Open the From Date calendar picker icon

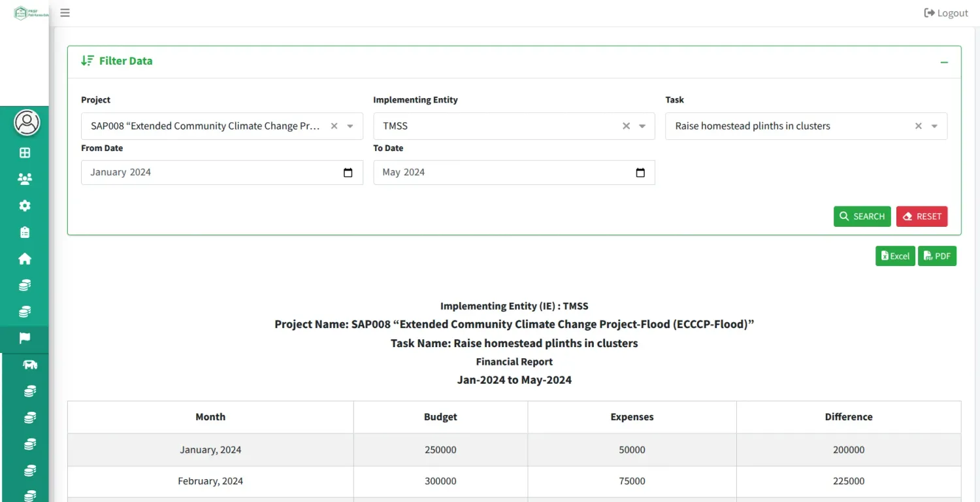tap(348, 173)
